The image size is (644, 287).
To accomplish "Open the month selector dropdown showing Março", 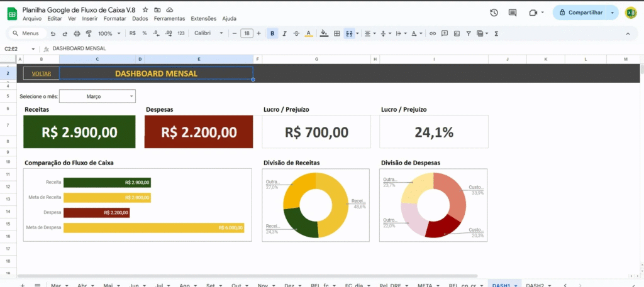I will point(97,97).
